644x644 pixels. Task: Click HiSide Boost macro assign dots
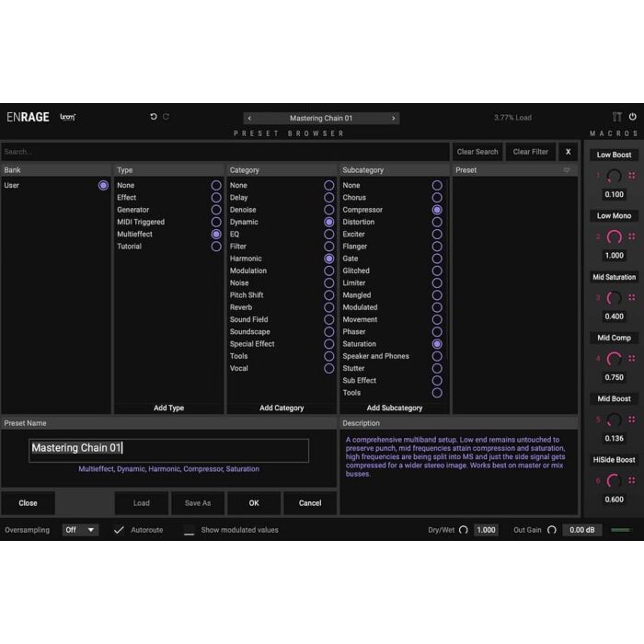(x=632, y=480)
